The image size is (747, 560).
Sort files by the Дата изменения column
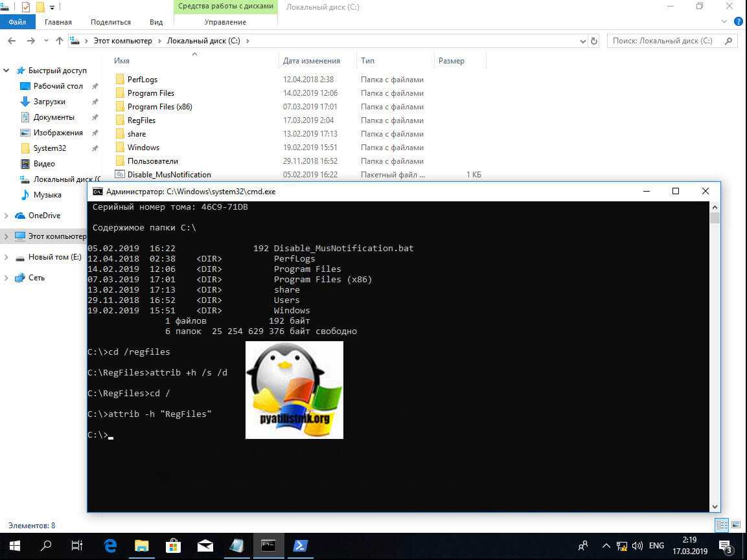pyautogui.click(x=312, y=61)
